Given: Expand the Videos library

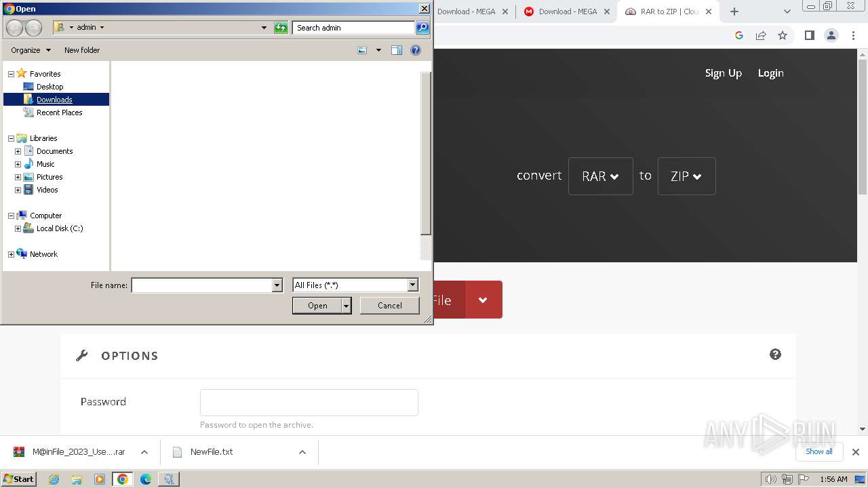Looking at the screenshot, I should (18, 190).
